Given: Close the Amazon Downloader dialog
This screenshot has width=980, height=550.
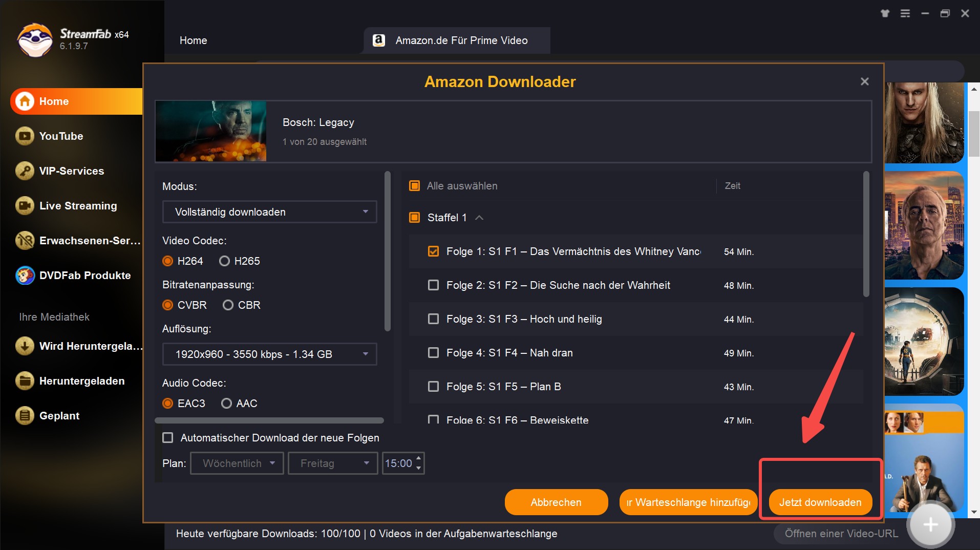Looking at the screenshot, I should coord(865,81).
